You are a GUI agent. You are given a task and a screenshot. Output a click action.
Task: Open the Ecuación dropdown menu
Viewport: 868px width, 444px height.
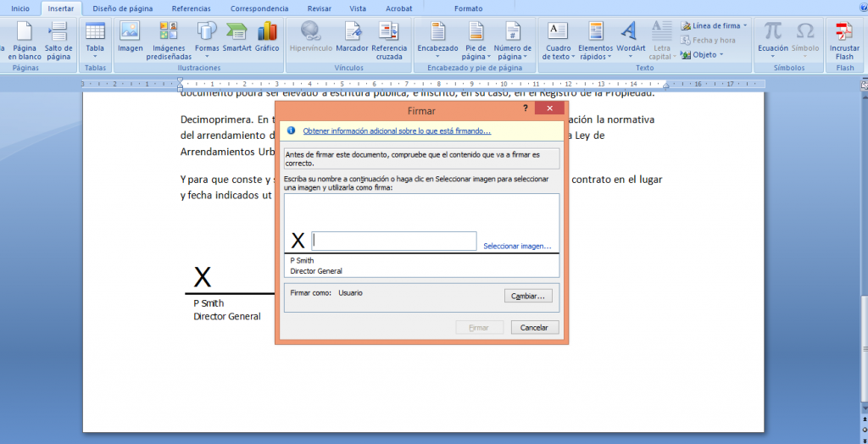772,57
